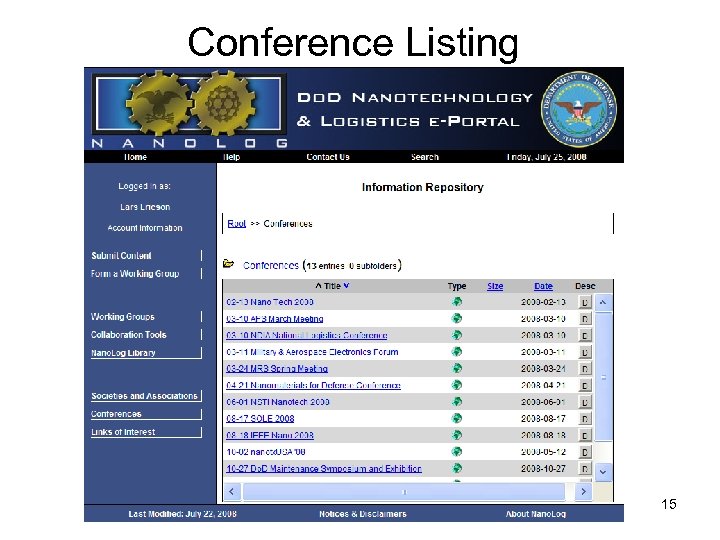Open 04-21 Nanomaterials for Defense Conference link

pyautogui.click(x=313, y=385)
